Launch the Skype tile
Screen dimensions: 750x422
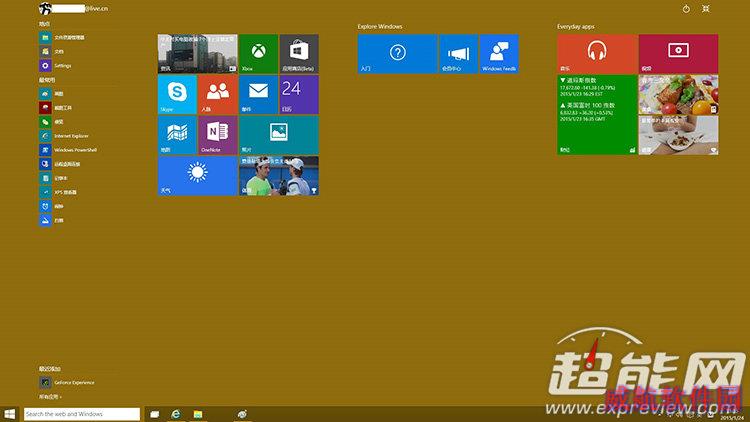coord(177,94)
